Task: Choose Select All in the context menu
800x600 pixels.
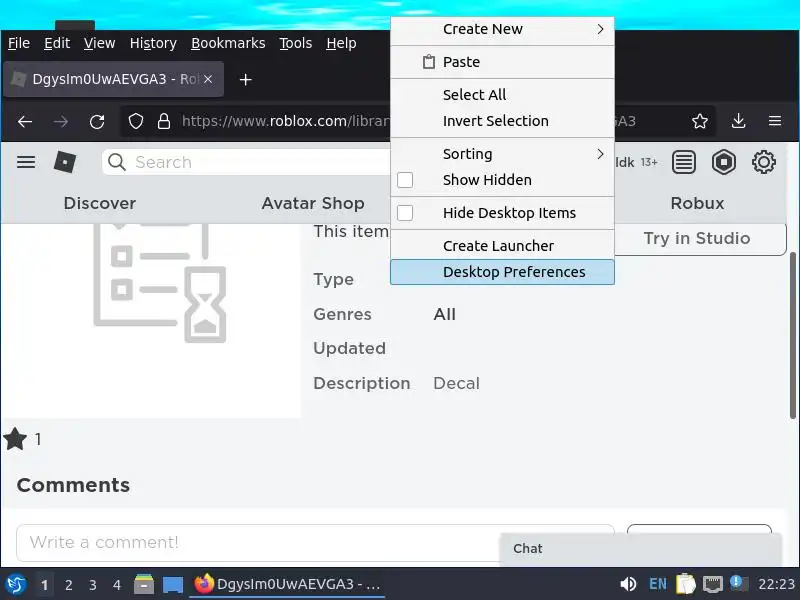Action: [503, 94]
